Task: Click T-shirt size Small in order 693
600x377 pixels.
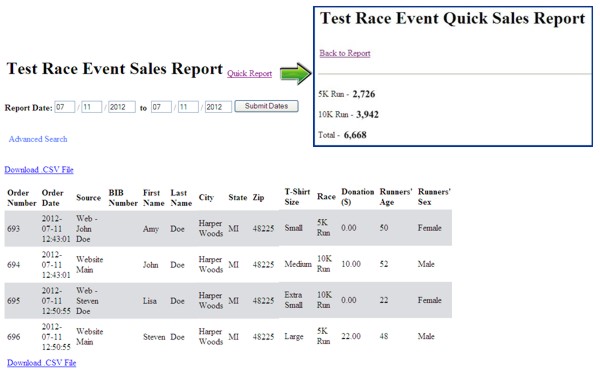Action: coord(293,228)
